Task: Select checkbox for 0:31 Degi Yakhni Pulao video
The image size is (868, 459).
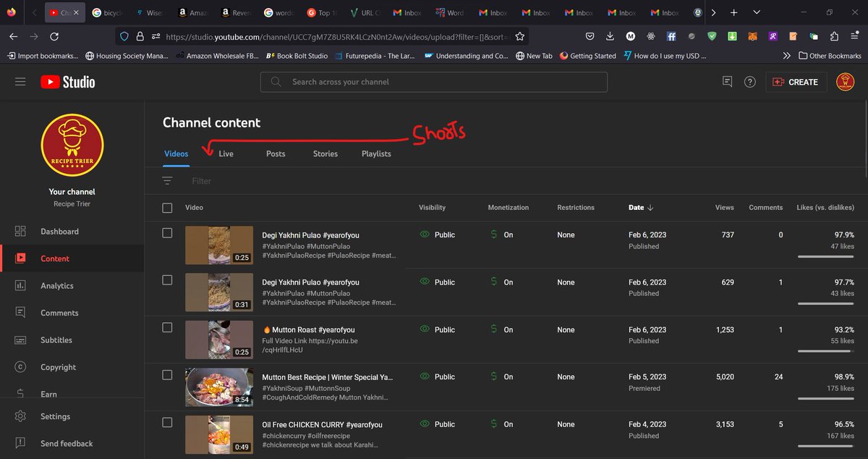Action: pyautogui.click(x=167, y=280)
